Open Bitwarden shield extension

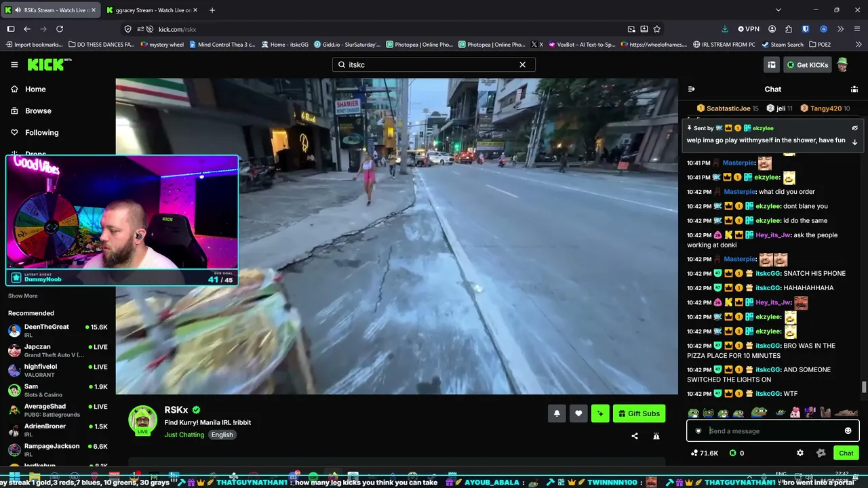pyautogui.click(x=806, y=29)
